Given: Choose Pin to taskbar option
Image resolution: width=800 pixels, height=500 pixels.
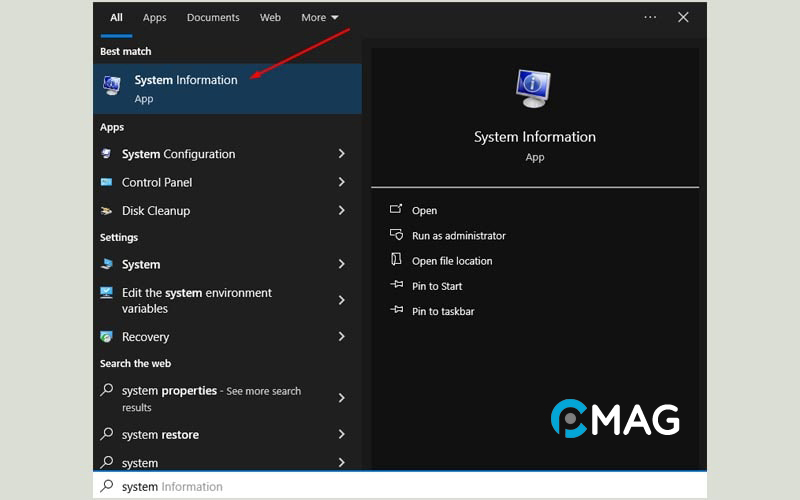Looking at the screenshot, I should [443, 311].
